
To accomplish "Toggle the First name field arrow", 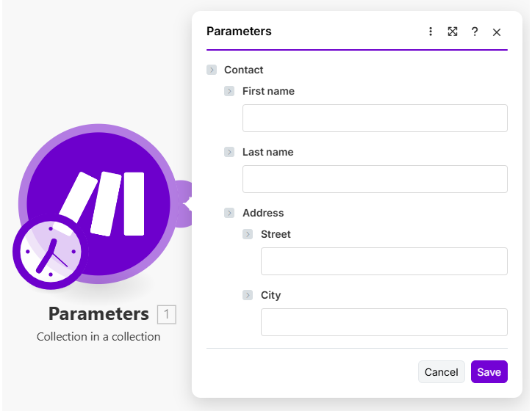I will [x=230, y=91].
